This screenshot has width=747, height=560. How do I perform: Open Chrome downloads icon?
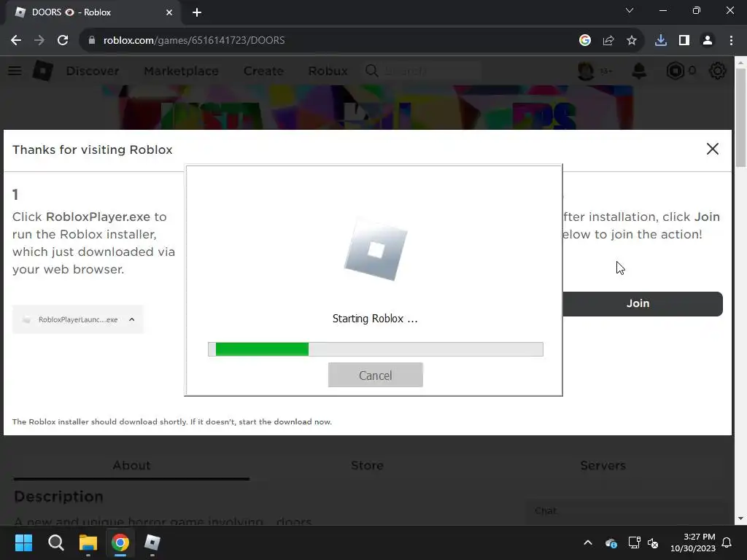pyautogui.click(x=661, y=41)
